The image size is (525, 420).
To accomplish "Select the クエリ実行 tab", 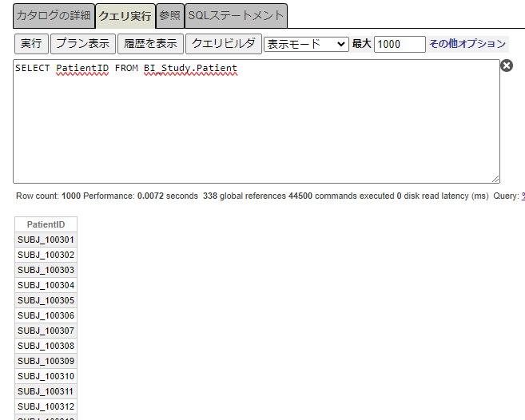I will (125, 16).
